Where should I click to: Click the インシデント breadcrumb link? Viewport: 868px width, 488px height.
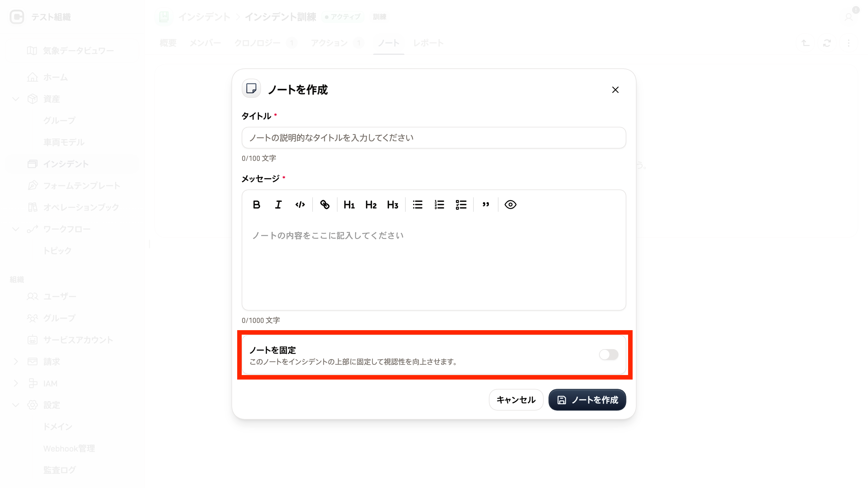coord(204,17)
